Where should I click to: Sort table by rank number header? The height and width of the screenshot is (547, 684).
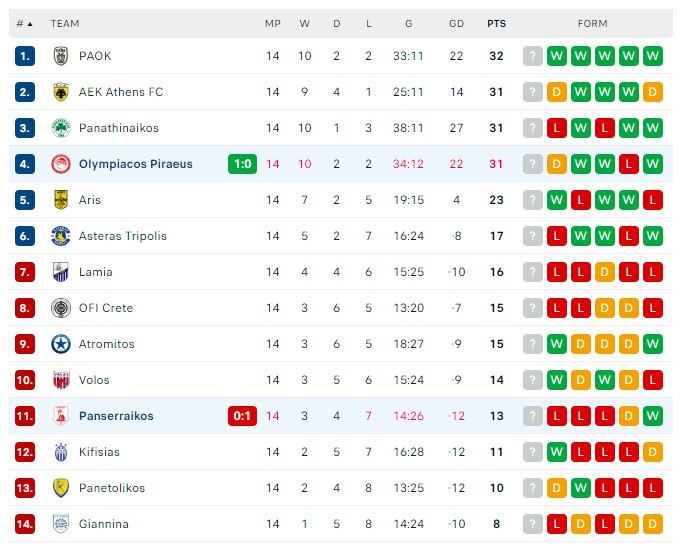click(24, 23)
